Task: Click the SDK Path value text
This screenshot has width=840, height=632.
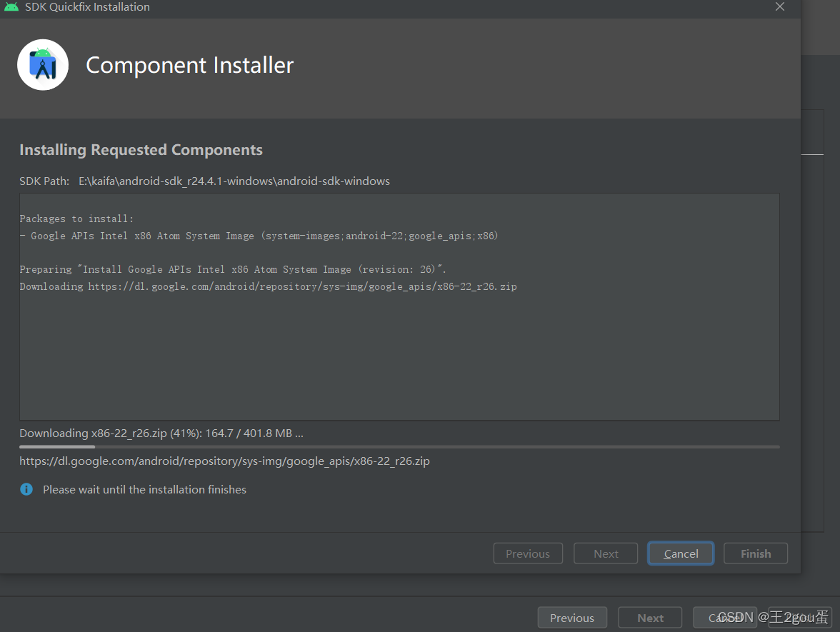Action: pos(234,181)
